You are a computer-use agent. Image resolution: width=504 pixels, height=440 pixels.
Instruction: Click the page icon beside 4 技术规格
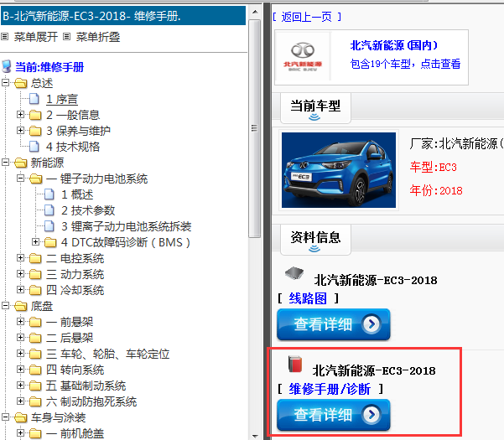tap(34, 147)
